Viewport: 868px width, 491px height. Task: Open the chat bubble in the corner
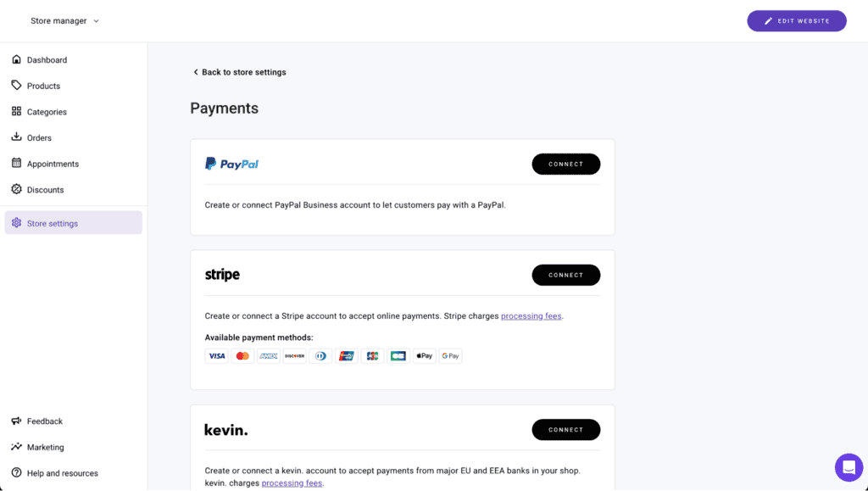tap(849, 467)
